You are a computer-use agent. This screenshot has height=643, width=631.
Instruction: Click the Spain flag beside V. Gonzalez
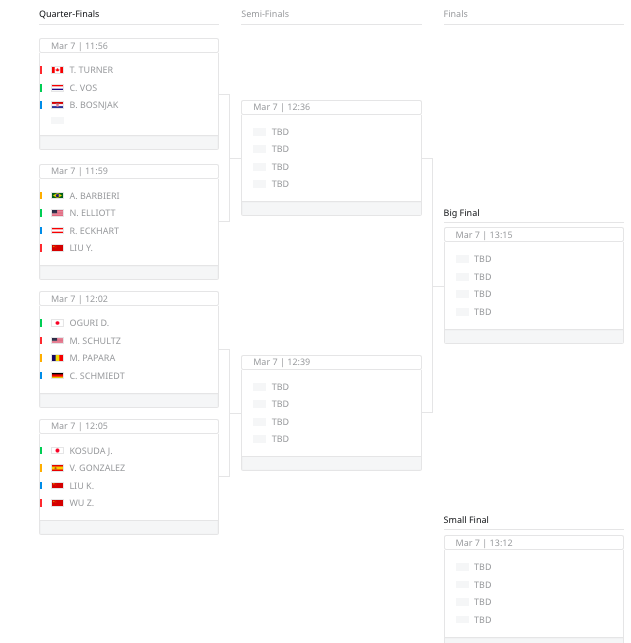[x=57, y=468]
